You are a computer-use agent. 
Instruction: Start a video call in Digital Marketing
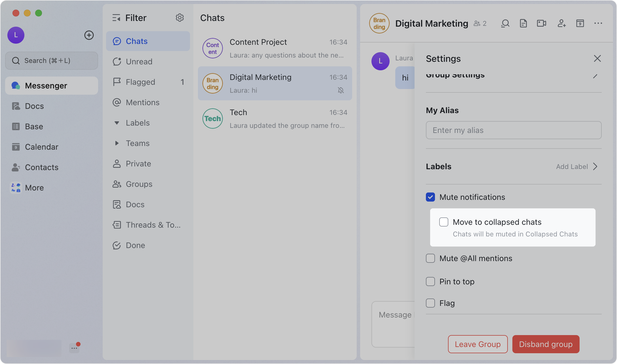542,23
